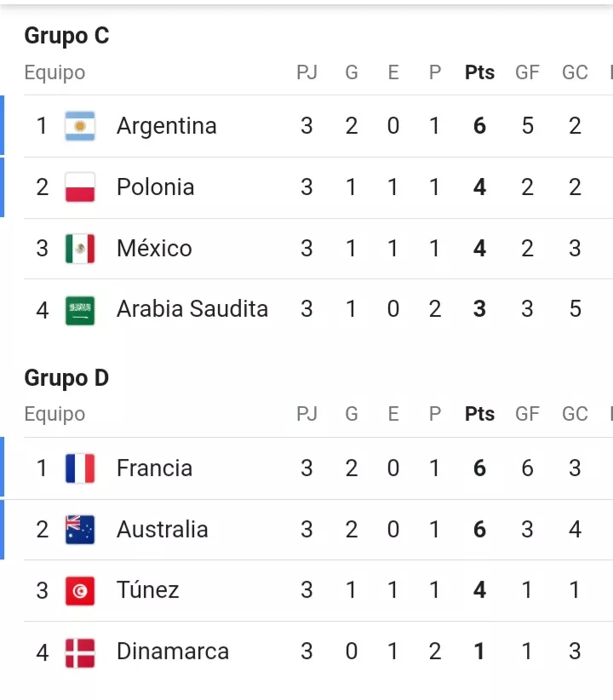Image resolution: width=613 pixels, height=700 pixels.
Task: Open the Francia team link
Action: point(154,468)
